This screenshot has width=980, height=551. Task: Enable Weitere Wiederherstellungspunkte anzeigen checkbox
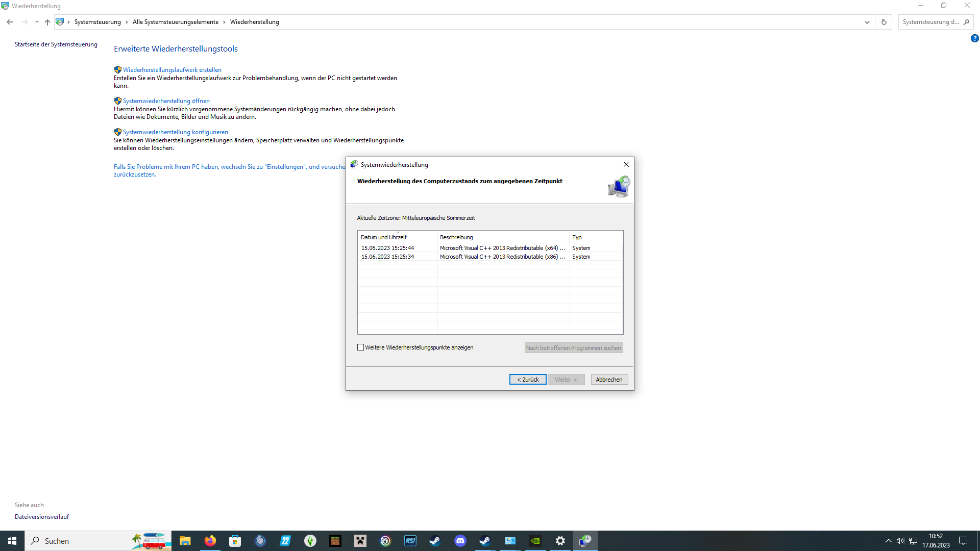click(x=361, y=347)
